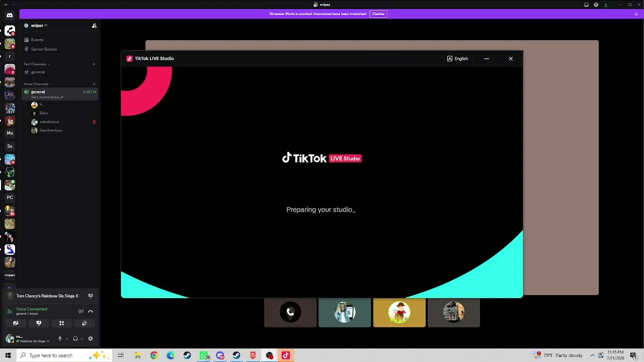Disable Streamer Mode in the banner

tap(378, 14)
